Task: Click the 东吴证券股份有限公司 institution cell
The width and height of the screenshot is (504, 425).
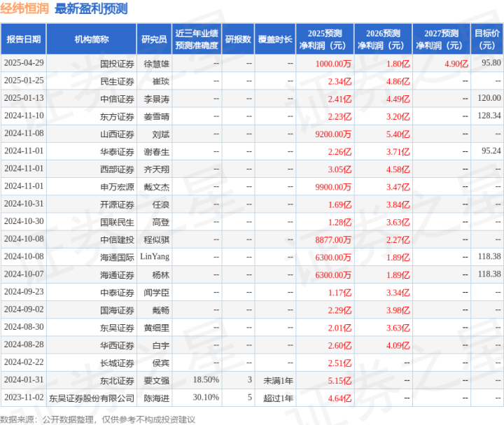Action: click(x=92, y=398)
